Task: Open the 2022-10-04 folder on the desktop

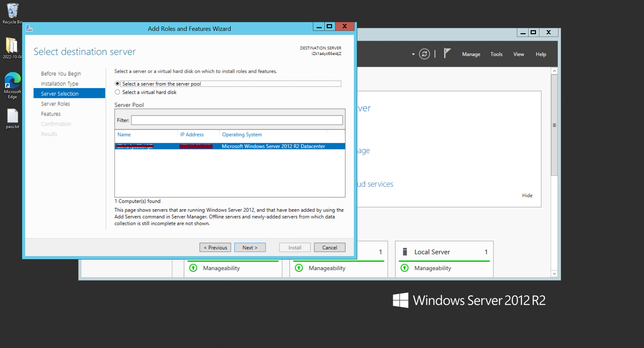Action: [12, 48]
